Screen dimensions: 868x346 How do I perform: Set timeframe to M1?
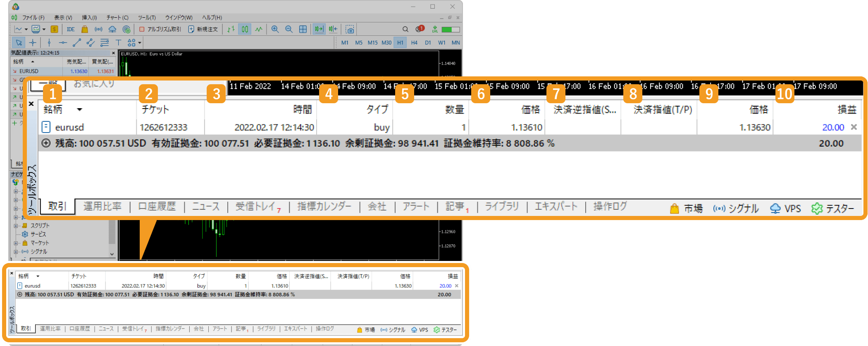pyautogui.click(x=345, y=43)
